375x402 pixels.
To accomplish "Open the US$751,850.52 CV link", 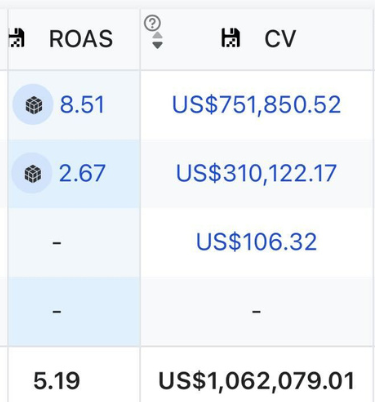I will click(256, 105).
